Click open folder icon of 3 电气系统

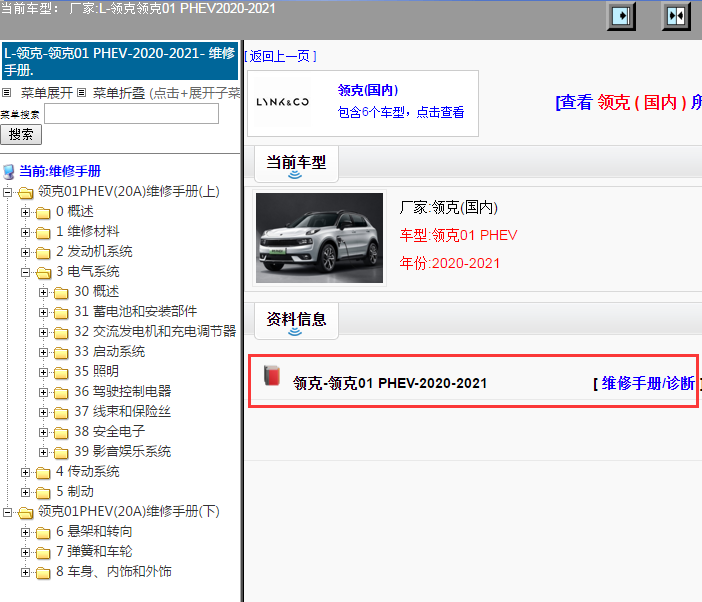tap(43, 273)
